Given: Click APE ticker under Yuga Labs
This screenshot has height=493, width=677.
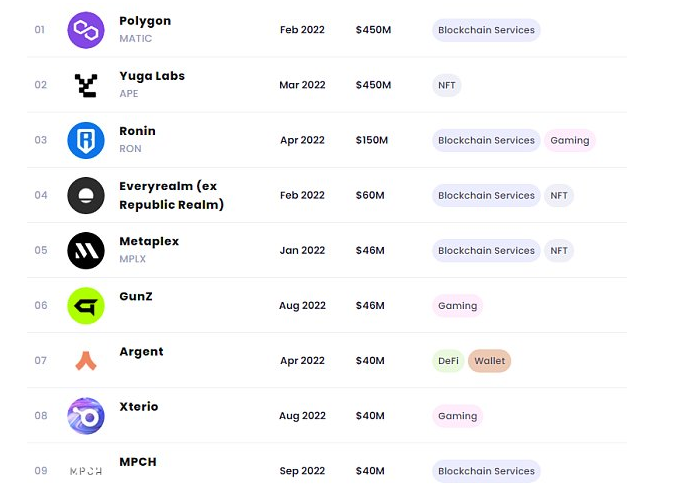Looking at the screenshot, I should click(x=129, y=94).
